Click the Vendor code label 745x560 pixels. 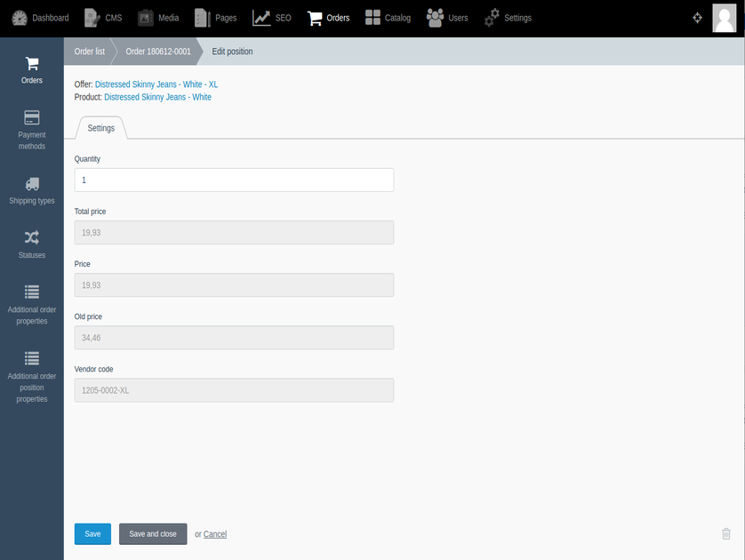pos(93,369)
